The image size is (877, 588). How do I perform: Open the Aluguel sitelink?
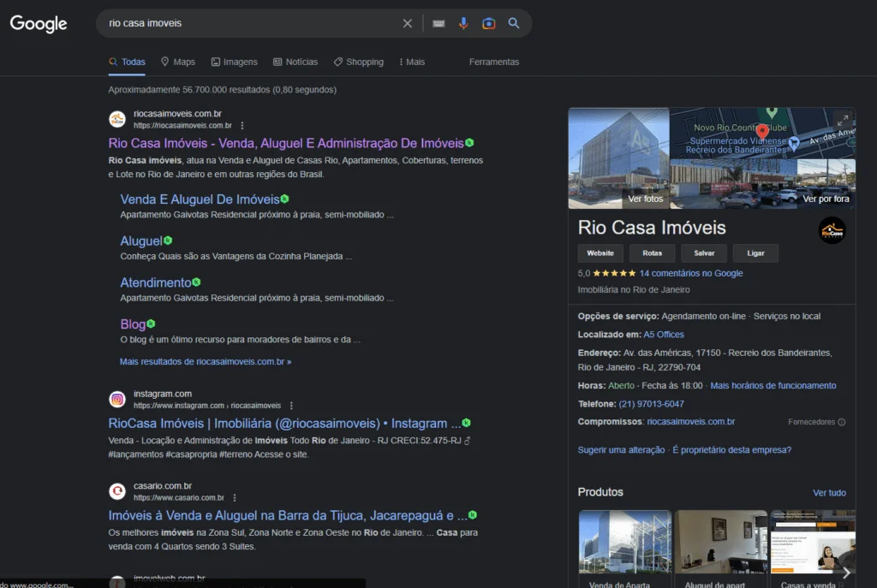141,241
